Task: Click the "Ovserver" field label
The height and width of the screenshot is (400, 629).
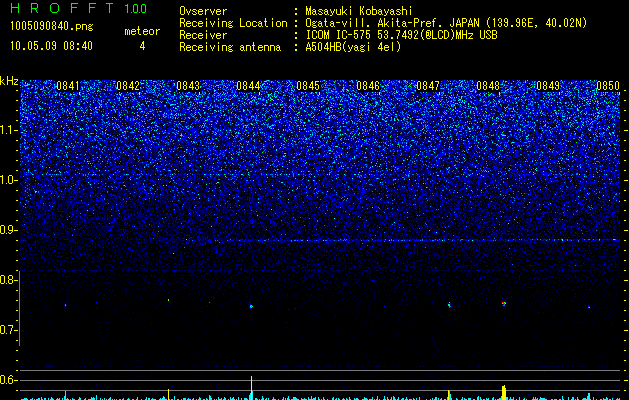Action: (x=203, y=11)
